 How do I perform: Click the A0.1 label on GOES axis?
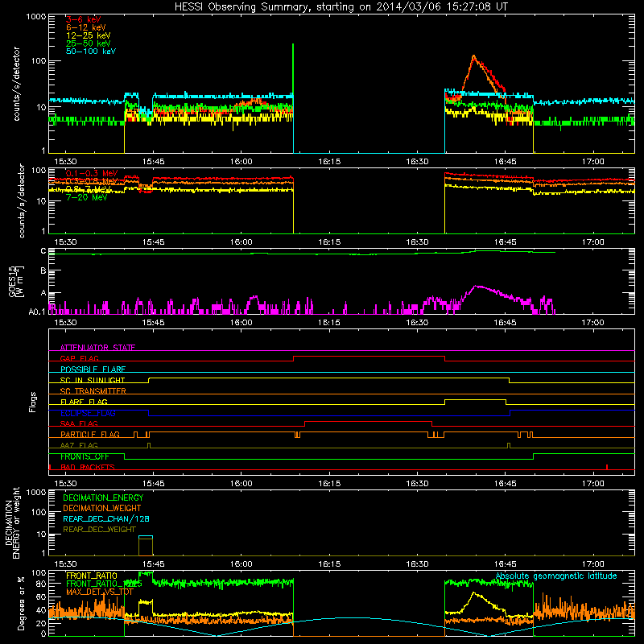click(x=37, y=312)
